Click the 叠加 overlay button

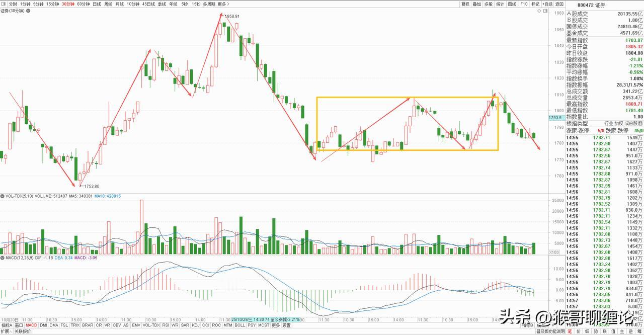point(477,4)
